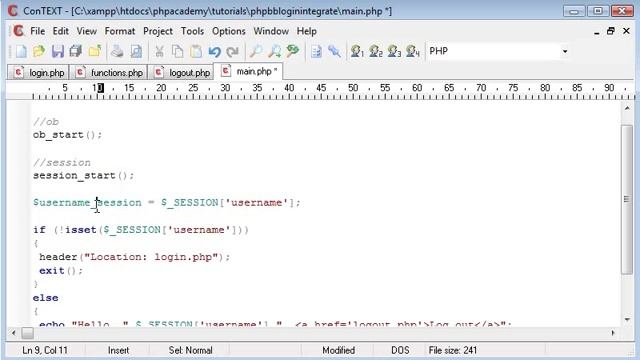Open Find with magnifier icon

coord(256,51)
